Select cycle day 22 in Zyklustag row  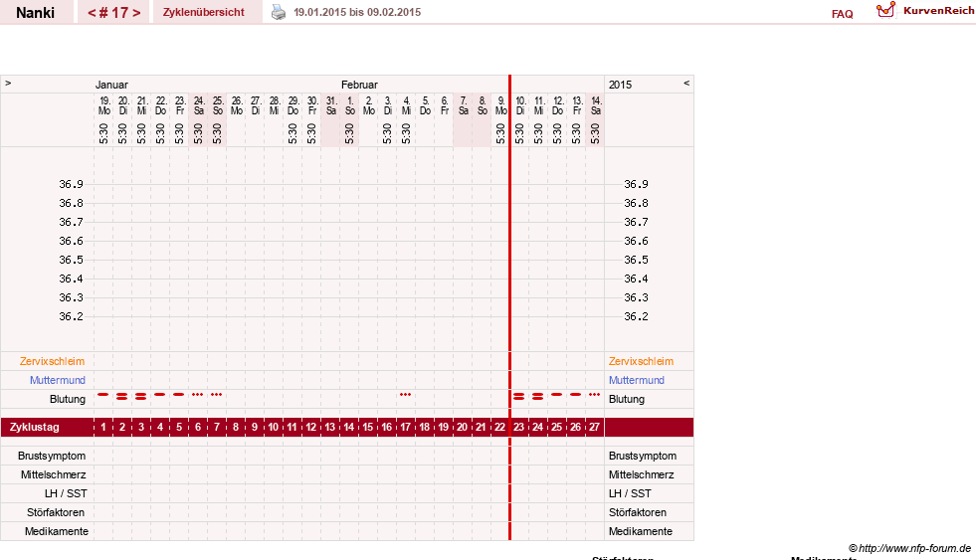[x=499, y=427]
